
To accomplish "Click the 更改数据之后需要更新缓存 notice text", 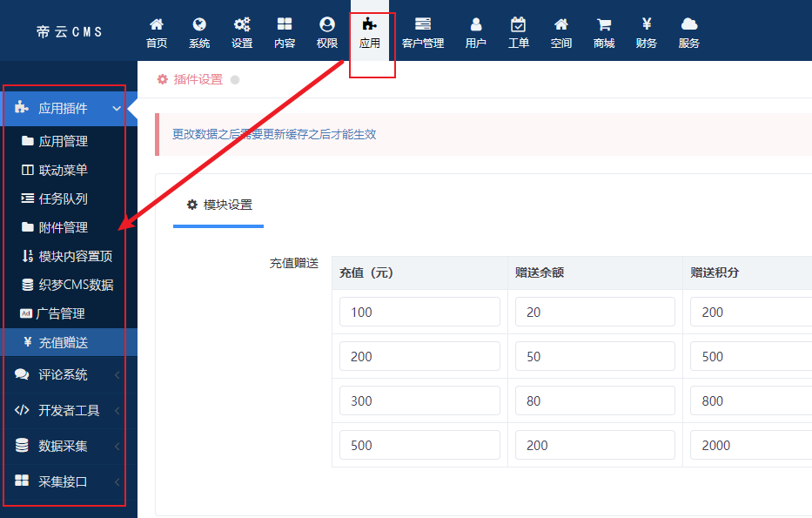I will coord(274,134).
